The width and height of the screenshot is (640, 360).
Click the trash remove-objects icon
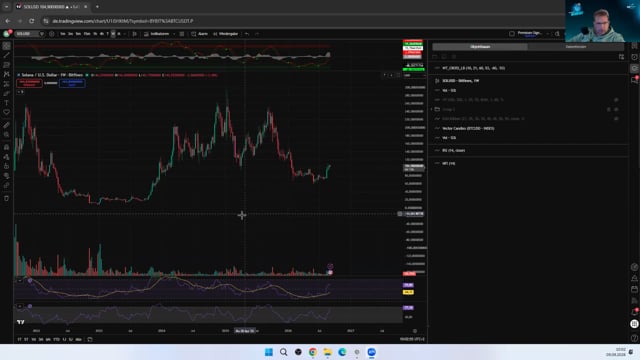pos(7,198)
